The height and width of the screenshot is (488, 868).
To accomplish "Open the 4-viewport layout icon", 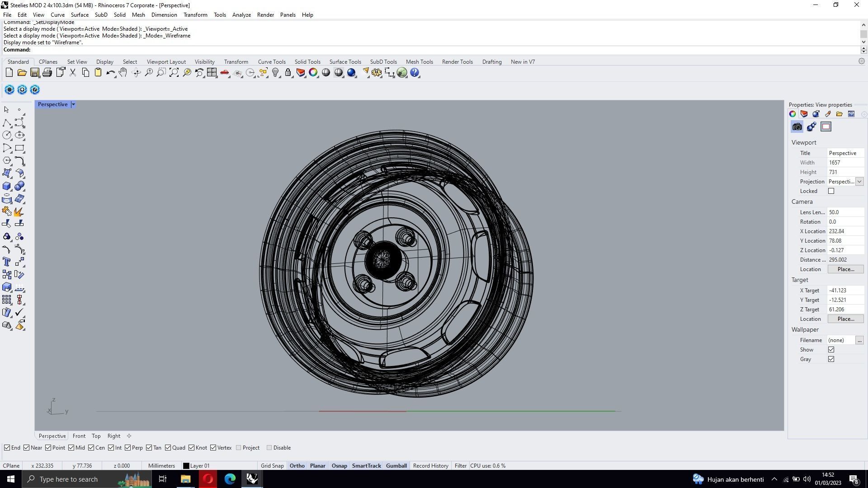I will coord(212,73).
